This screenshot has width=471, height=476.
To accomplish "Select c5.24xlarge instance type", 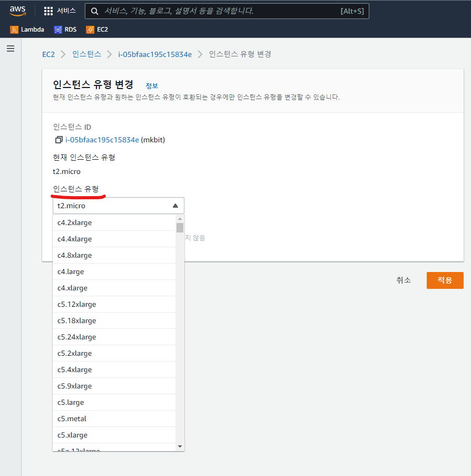I will click(x=114, y=337).
